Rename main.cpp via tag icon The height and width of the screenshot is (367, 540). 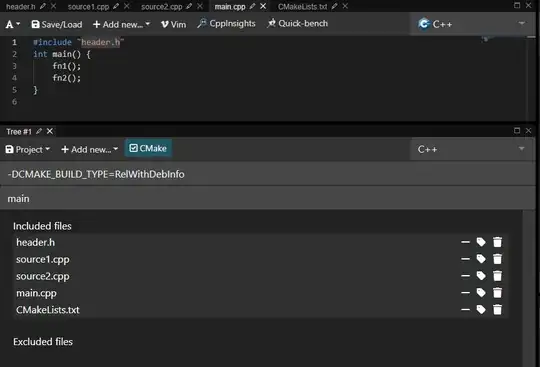point(481,293)
